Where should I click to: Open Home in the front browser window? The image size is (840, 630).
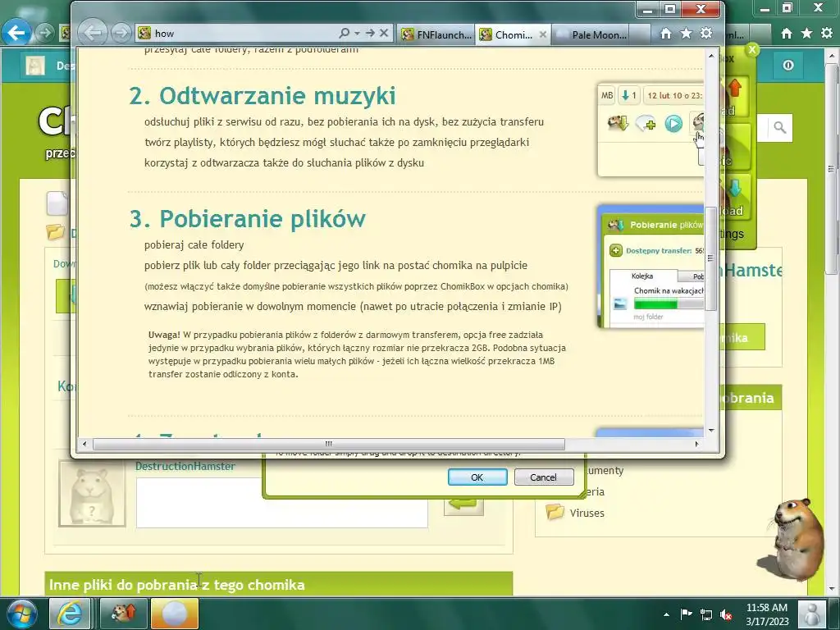click(666, 34)
